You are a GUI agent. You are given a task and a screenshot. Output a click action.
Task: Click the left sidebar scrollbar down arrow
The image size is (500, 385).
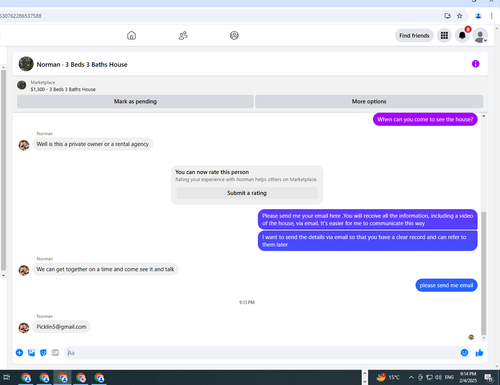tap(3, 276)
